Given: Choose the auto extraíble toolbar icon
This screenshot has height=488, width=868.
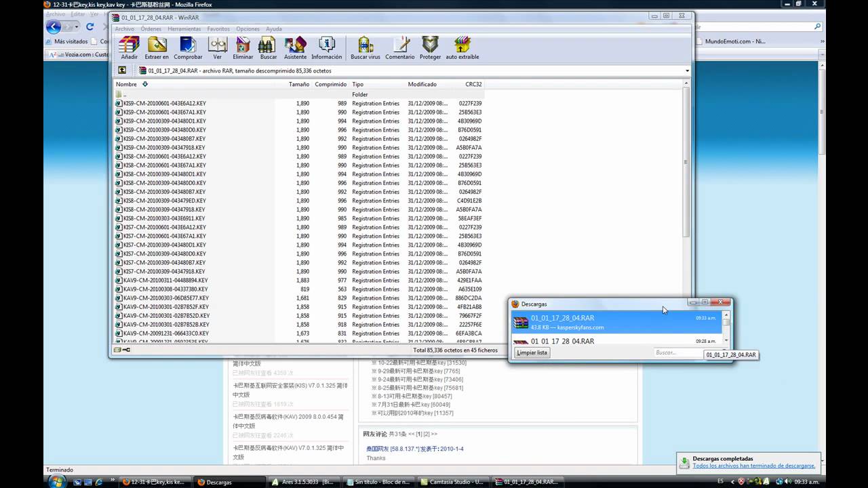Looking at the screenshot, I should [x=462, y=47].
